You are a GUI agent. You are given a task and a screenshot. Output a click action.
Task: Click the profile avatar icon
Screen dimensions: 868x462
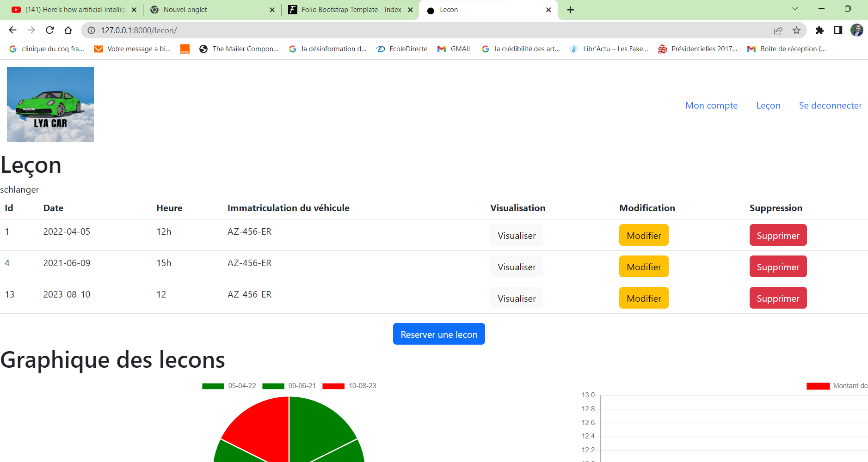point(857,30)
